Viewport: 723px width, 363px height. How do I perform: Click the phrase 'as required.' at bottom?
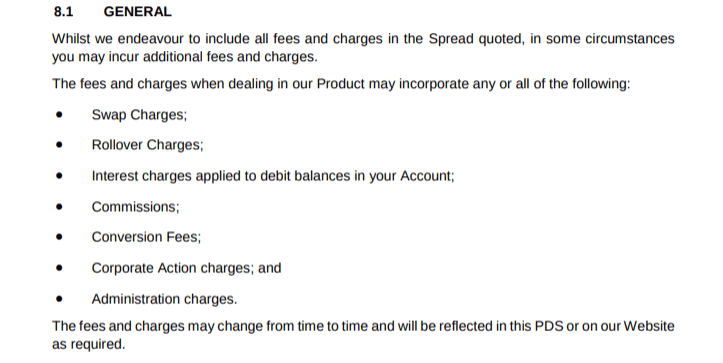pos(89,345)
